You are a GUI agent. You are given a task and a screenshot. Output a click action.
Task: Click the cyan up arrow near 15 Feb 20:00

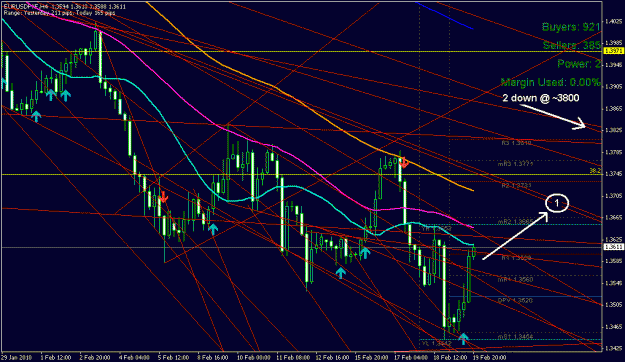click(x=365, y=253)
